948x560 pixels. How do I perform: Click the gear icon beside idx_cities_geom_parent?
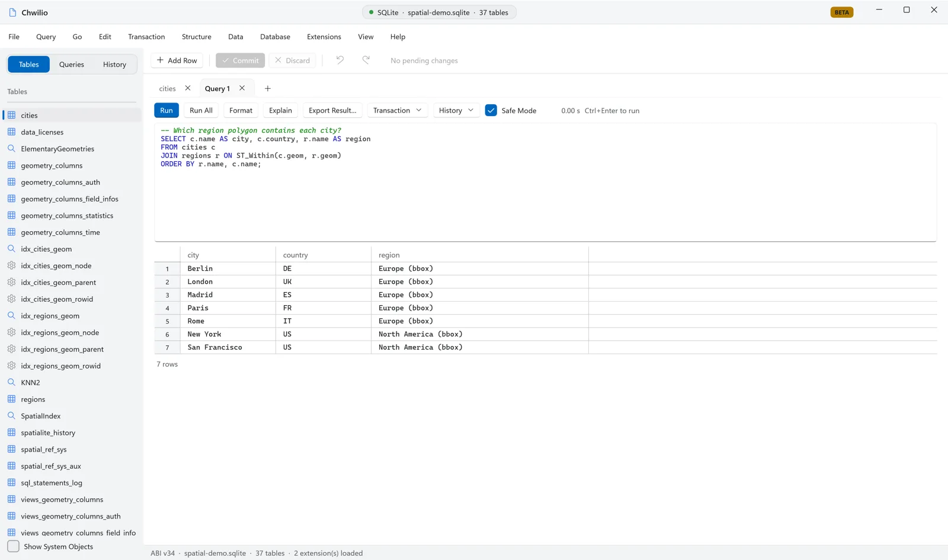tap(11, 282)
